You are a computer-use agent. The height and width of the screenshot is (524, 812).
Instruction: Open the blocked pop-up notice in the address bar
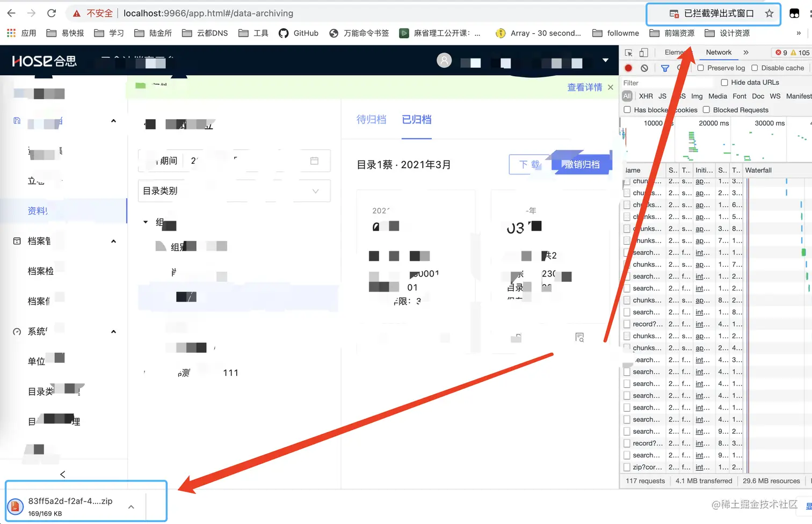click(x=711, y=13)
